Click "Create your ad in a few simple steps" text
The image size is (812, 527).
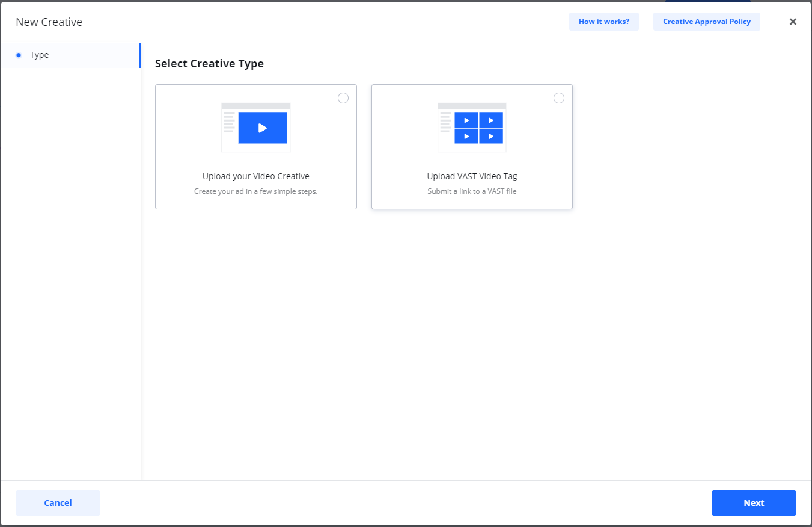(256, 191)
